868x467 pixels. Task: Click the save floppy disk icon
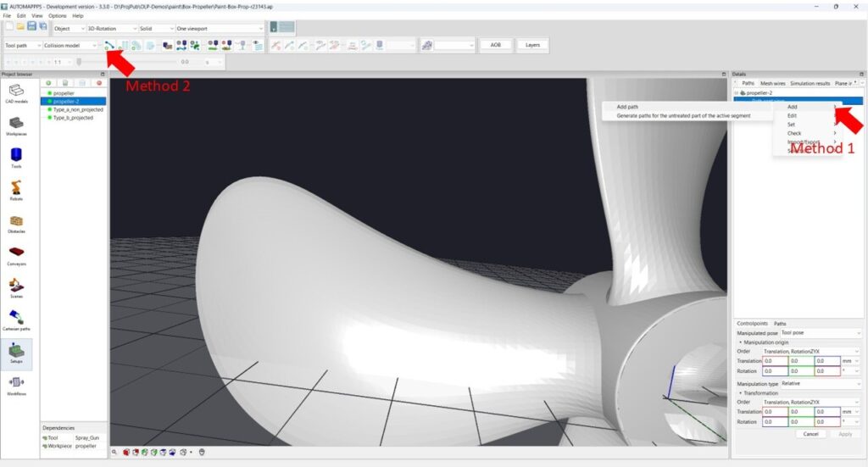31,27
